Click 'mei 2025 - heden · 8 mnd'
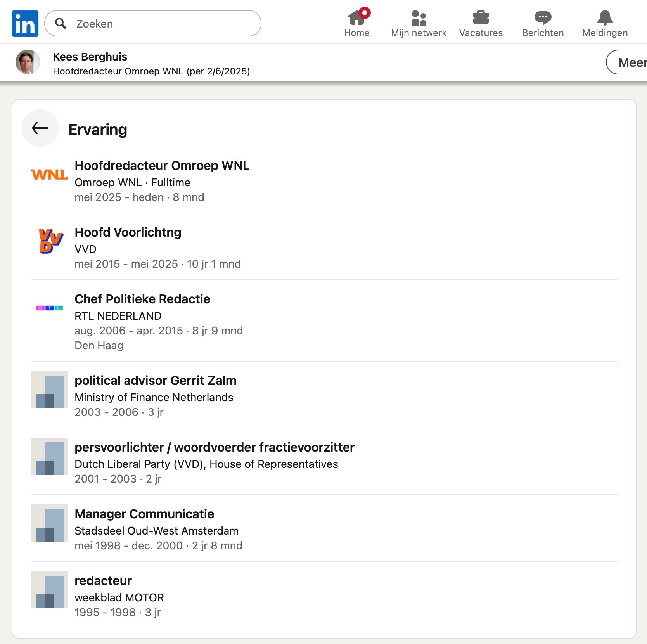Viewport: 647px width, 644px height. point(139,197)
